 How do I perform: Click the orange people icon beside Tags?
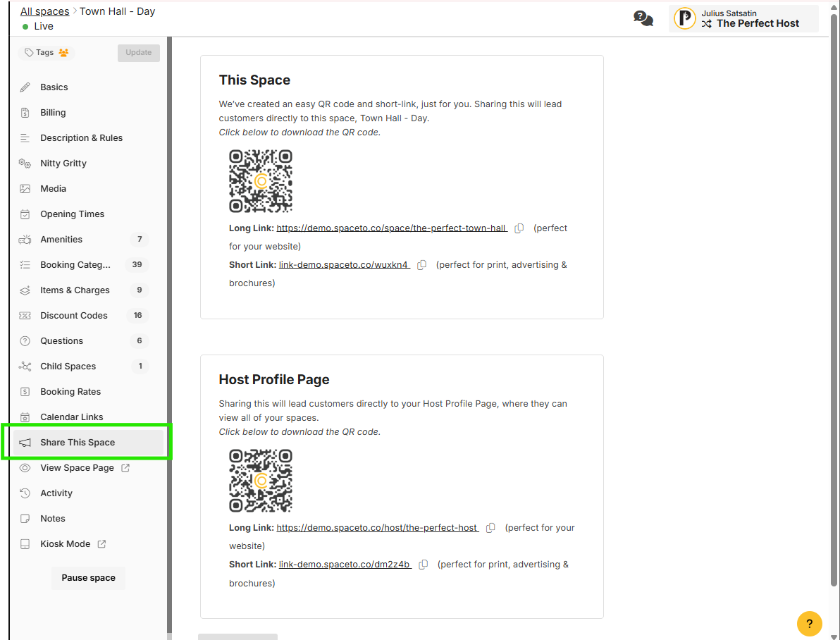(63, 53)
